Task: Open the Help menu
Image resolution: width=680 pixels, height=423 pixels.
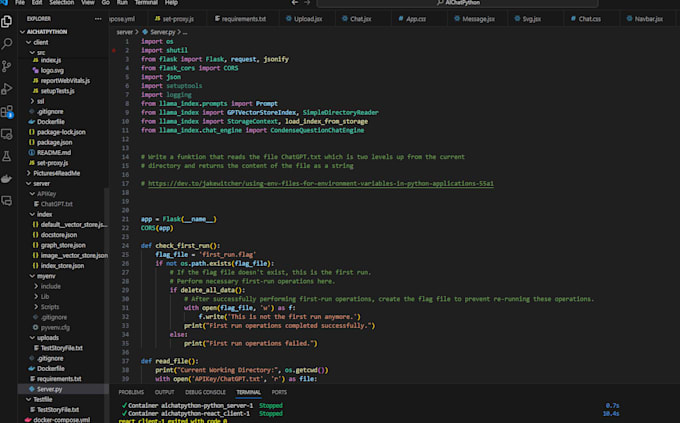Action: (171, 3)
